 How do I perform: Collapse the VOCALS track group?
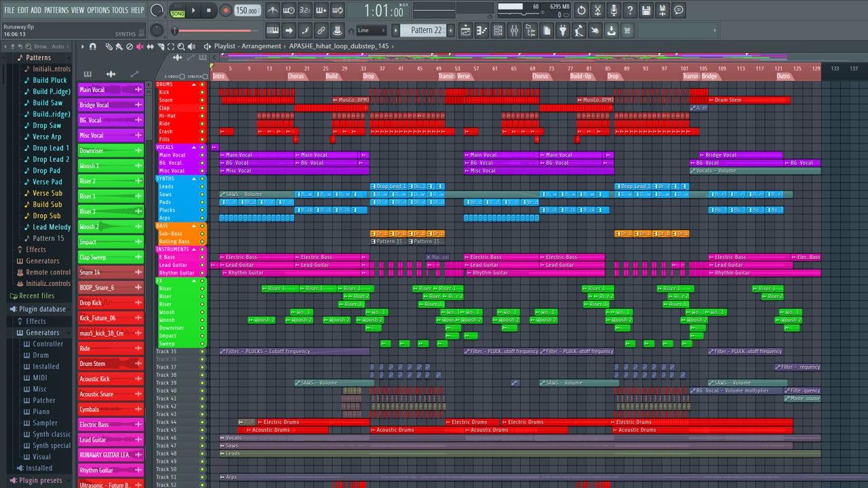click(193, 147)
